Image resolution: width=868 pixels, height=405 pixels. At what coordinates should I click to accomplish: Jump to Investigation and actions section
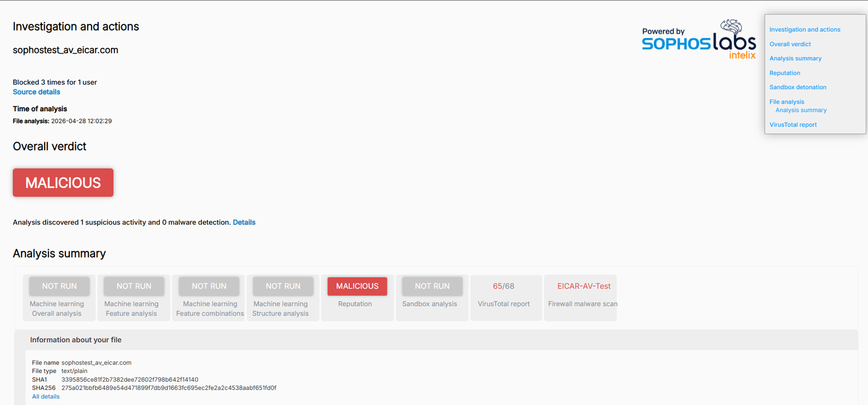pos(805,30)
